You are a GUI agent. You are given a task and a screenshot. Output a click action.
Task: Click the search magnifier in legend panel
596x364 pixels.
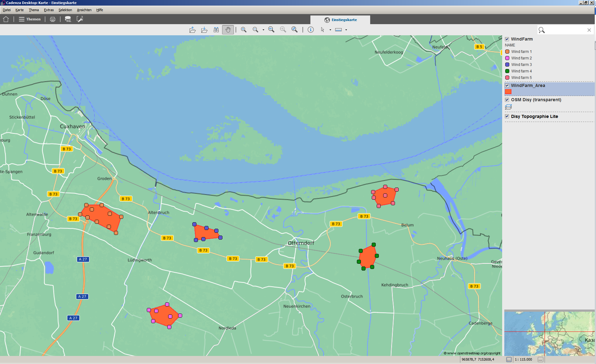pyautogui.click(x=541, y=30)
